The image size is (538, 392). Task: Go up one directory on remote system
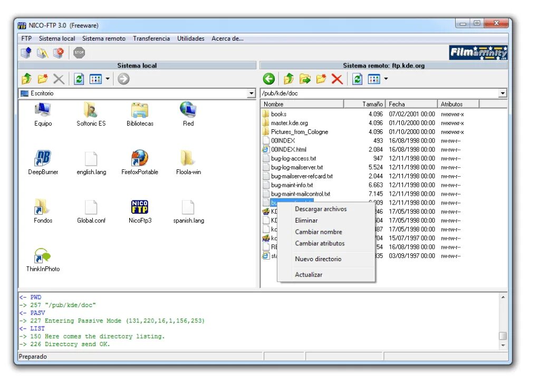289,79
